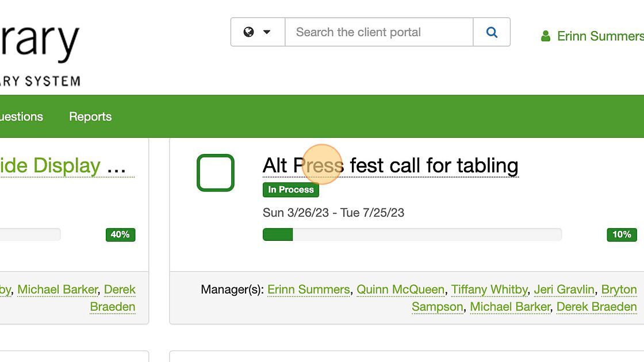Focus the Search the client portal field
Viewport: 644px width, 362px height.
[x=379, y=32]
